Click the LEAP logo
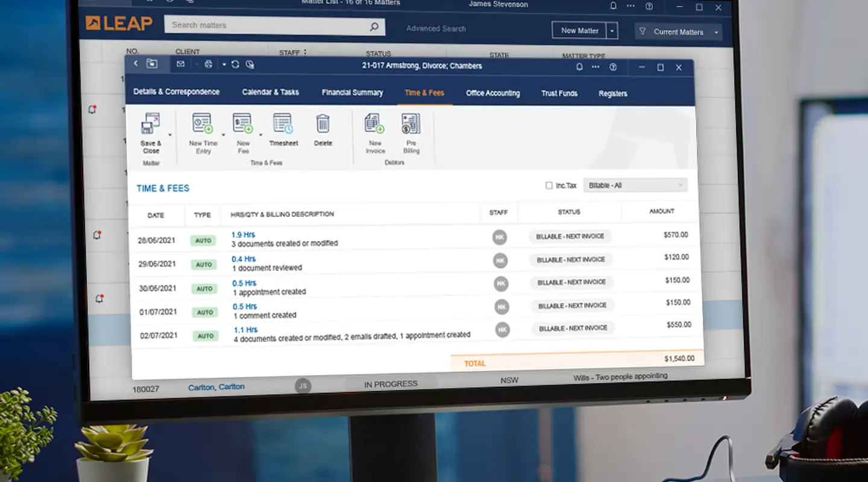868x482 pixels. tap(118, 23)
